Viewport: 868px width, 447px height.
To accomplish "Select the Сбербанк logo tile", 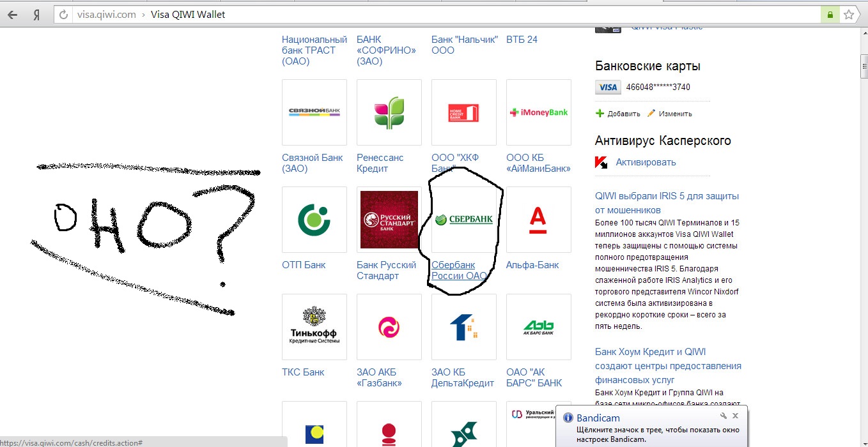I will coord(464,220).
